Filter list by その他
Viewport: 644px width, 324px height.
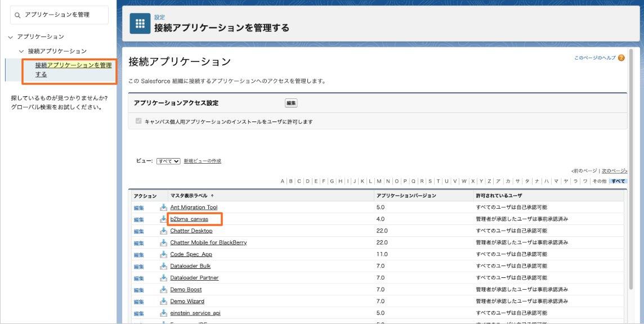(599, 181)
